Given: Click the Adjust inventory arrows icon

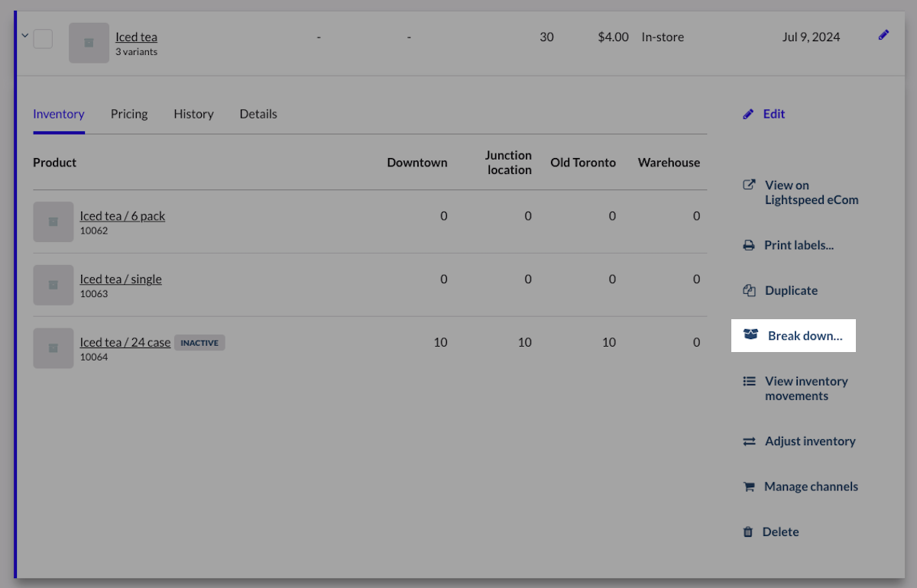Looking at the screenshot, I should [749, 441].
